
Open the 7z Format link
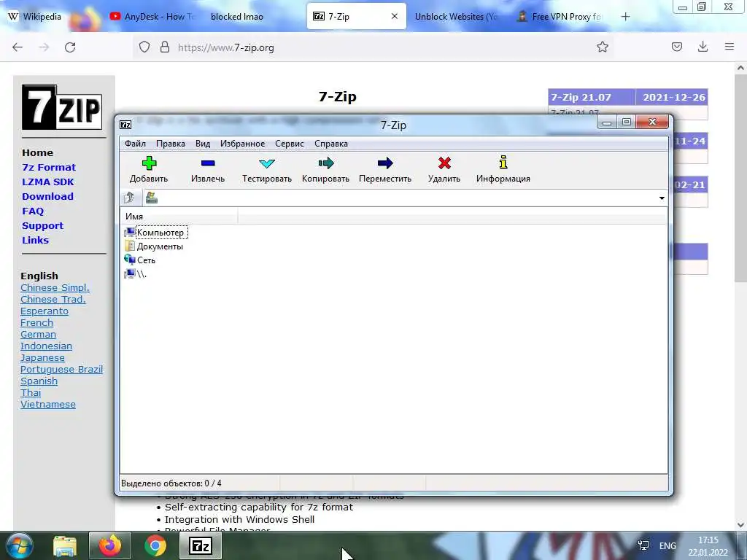pyautogui.click(x=49, y=167)
